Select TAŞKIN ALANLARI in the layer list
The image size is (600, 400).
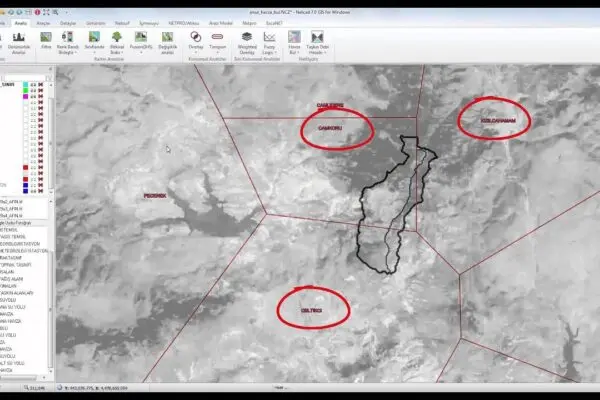coord(17,293)
